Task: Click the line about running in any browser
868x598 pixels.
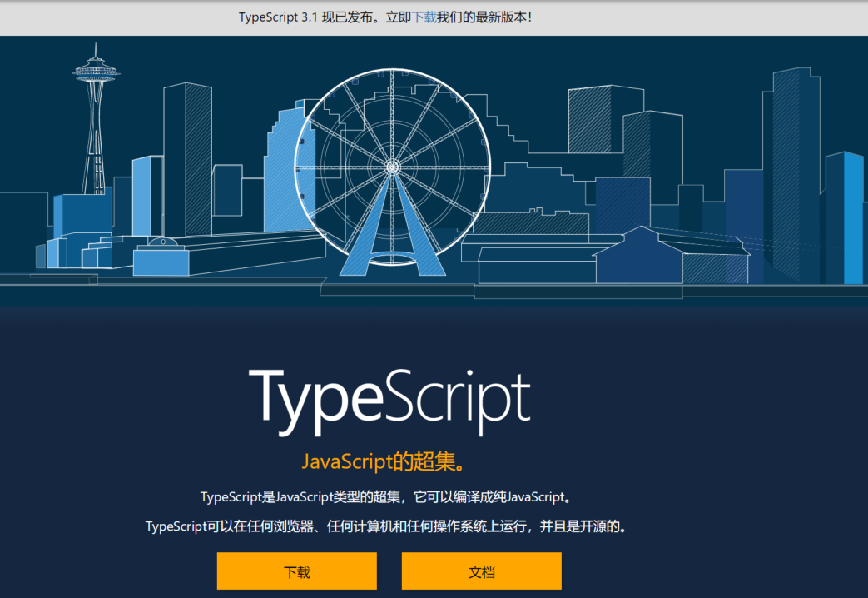Action: tap(387, 526)
